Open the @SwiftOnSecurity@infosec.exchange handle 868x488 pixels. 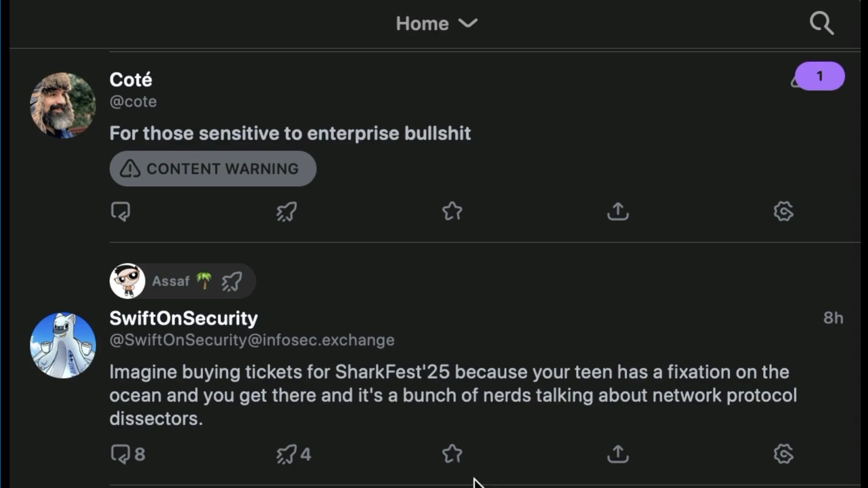(252, 340)
